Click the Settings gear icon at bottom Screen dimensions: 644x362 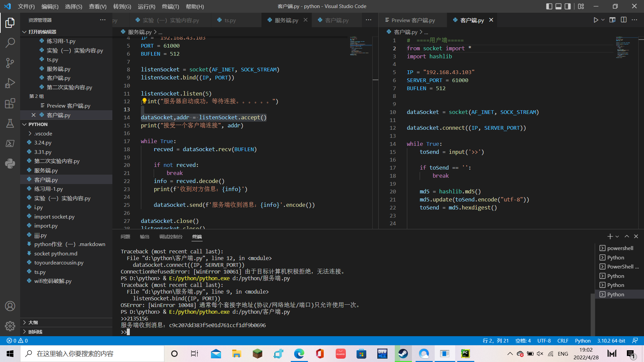10,325
